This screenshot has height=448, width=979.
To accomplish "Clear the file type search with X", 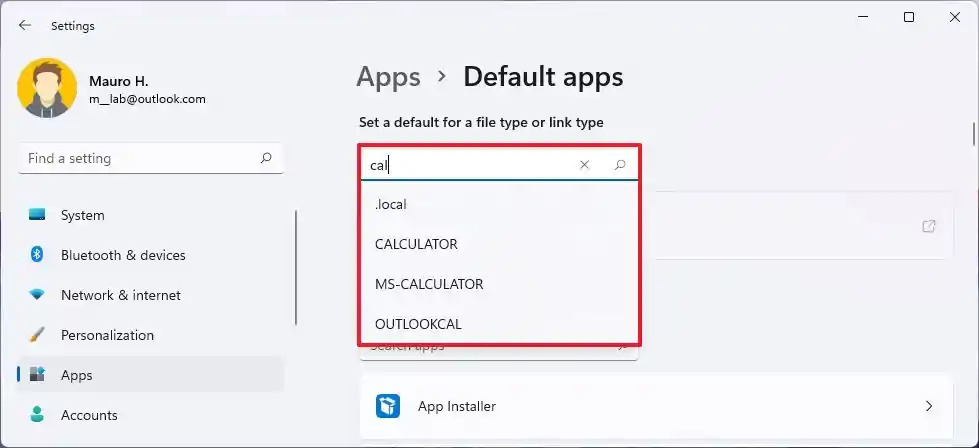I will click(584, 165).
